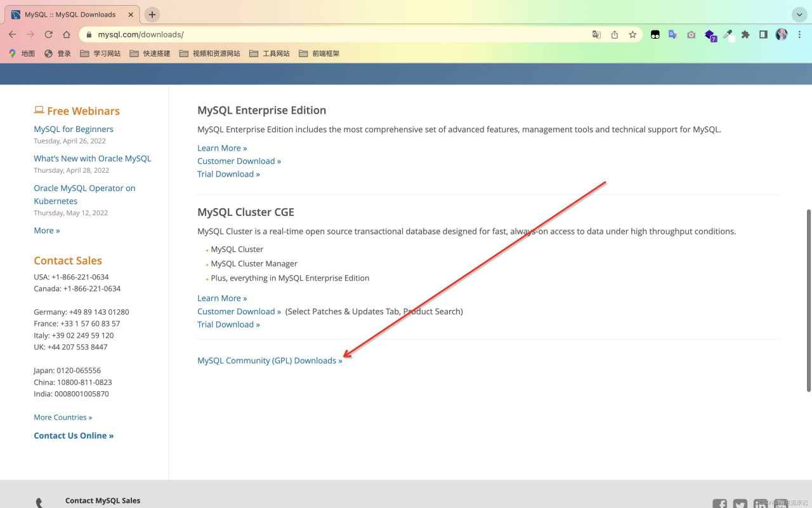
Task: Click Learn More under MySQL Cluster CGE
Action: click(222, 298)
